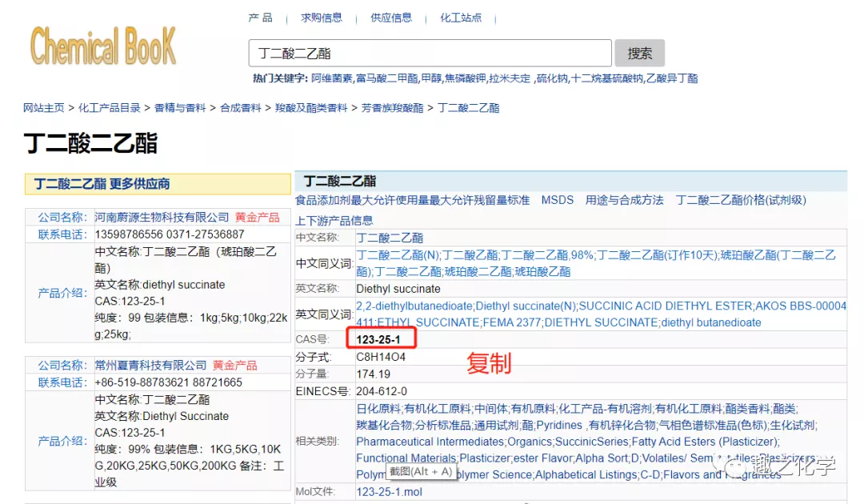Click the search input containing 丁二酸二乙酯

coord(430,54)
